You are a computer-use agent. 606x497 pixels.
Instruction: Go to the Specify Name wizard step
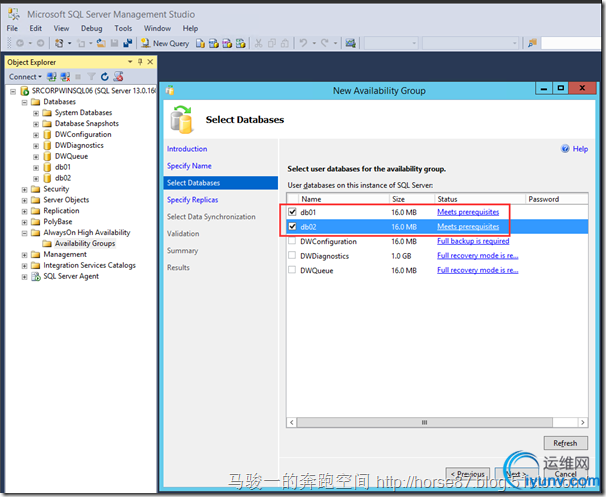tap(189, 166)
